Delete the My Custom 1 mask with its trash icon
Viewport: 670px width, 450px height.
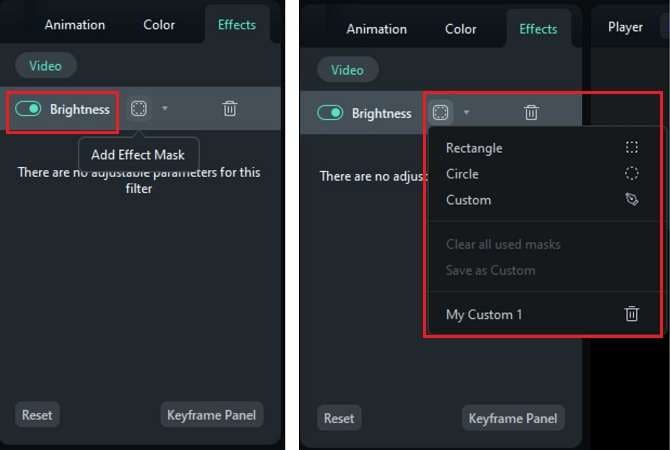[632, 314]
